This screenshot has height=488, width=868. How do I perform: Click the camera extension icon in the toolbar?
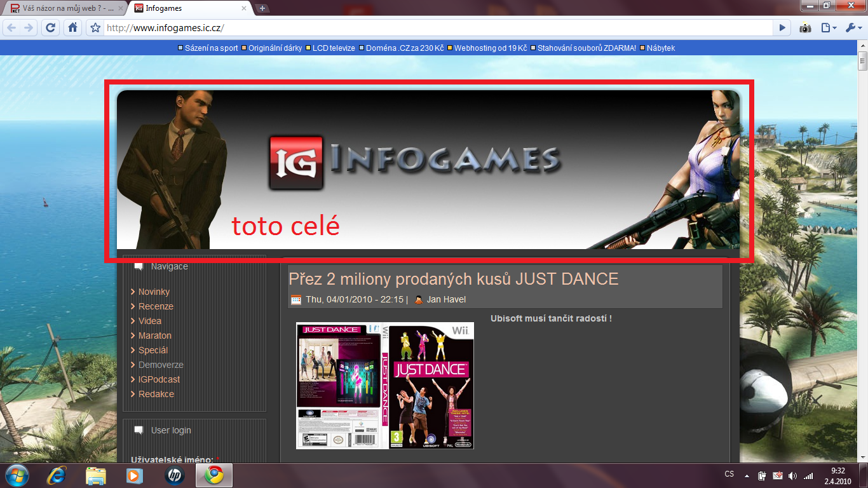click(x=805, y=28)
